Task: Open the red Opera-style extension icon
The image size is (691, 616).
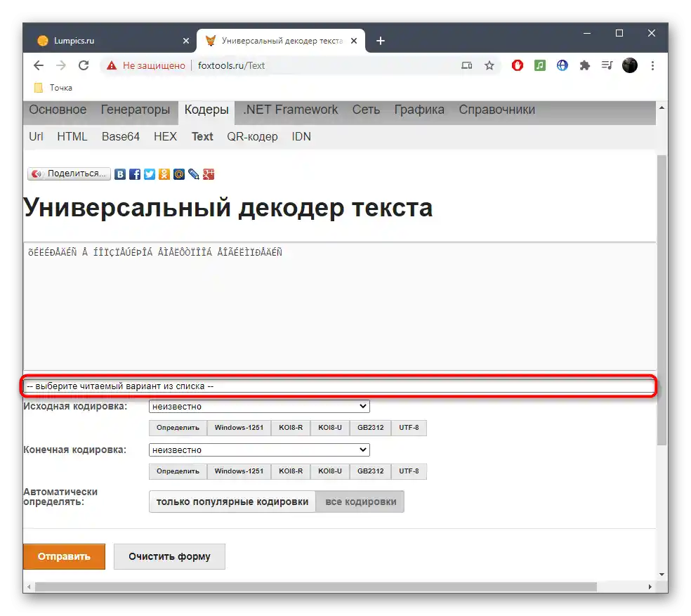Action: click(518, 66)
